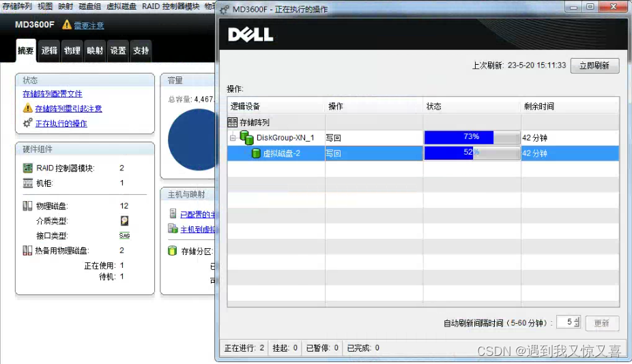Open the 已配置的主机 link
This screenshot has width=632, height=364.
point(197,214)
